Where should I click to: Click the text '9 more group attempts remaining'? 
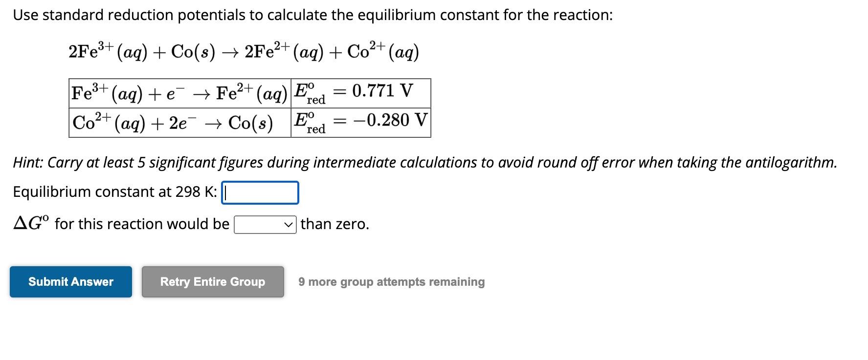[391, 282]
